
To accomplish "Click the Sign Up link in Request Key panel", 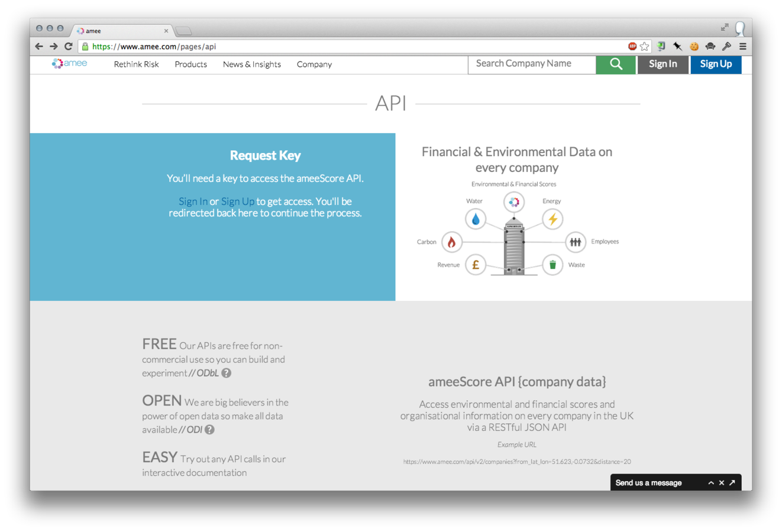I will (x=238, y=202).
